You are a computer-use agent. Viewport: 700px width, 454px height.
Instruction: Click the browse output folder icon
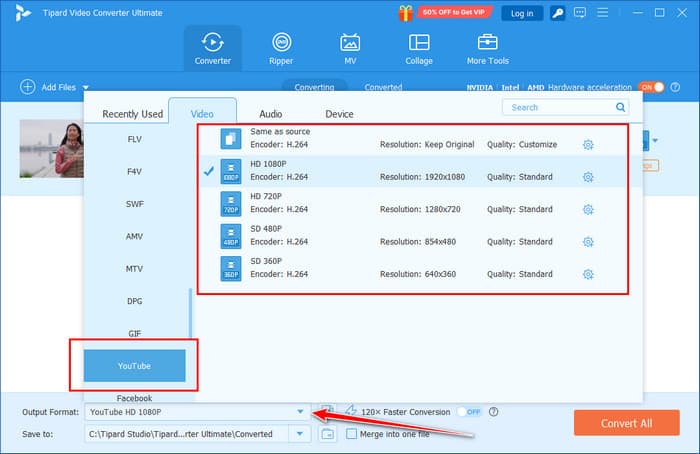(326, 434)
